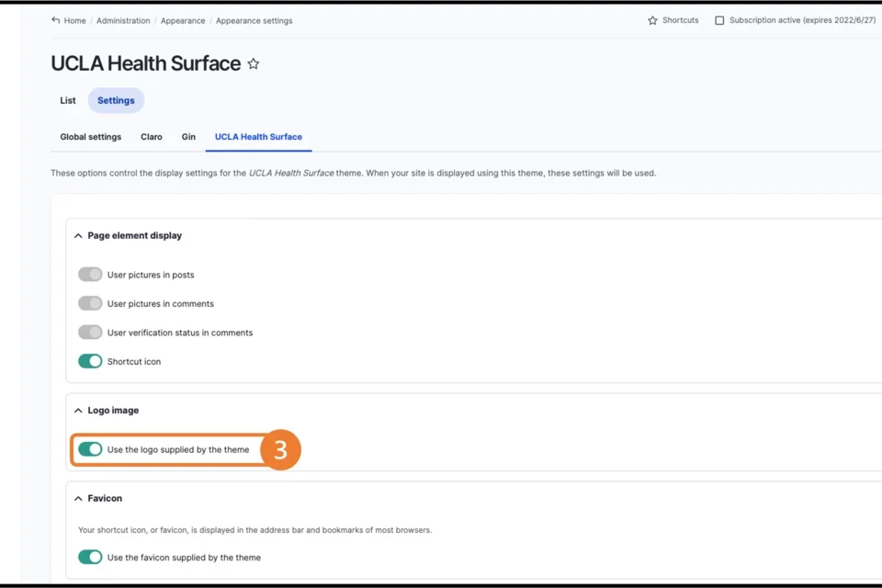This screenshot has width=882, height=588.
Task: Open the Global settings tab
Action: 91,137
